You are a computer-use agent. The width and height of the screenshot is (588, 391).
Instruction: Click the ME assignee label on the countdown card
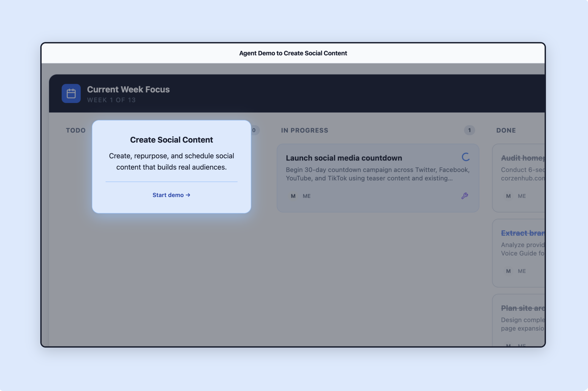(306, 196)
